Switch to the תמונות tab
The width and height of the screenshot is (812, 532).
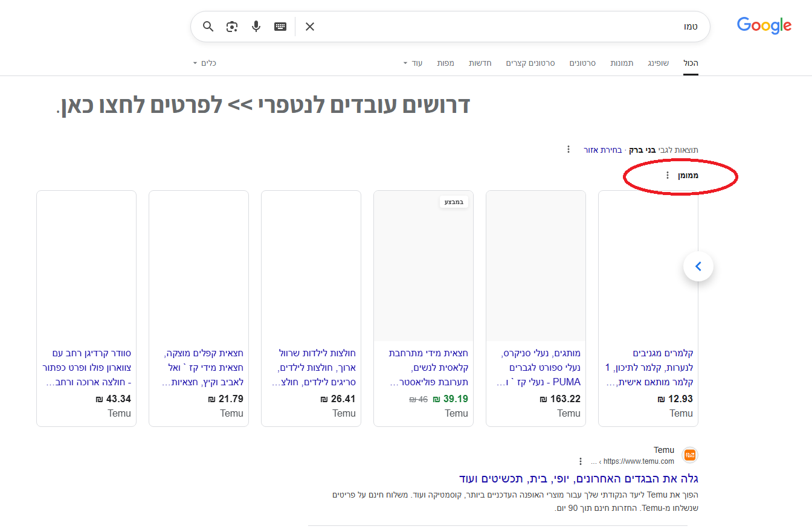pyautogui.click(x=622, y=63)
